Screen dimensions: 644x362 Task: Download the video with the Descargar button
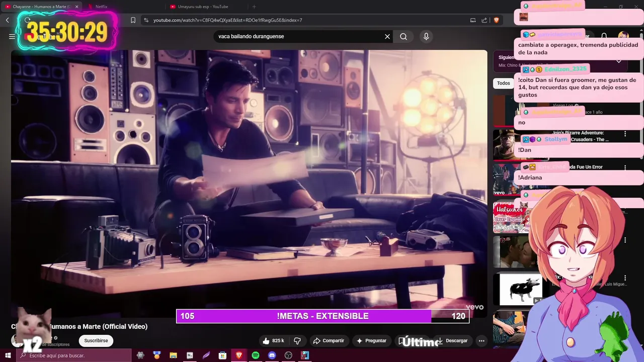click(452, 340)
